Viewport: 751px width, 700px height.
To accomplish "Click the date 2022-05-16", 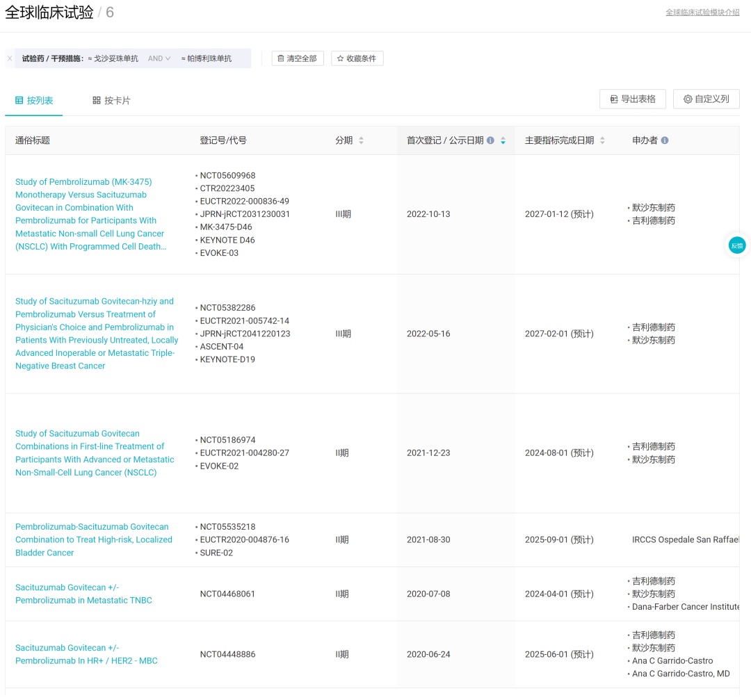I will click(428, 334).
